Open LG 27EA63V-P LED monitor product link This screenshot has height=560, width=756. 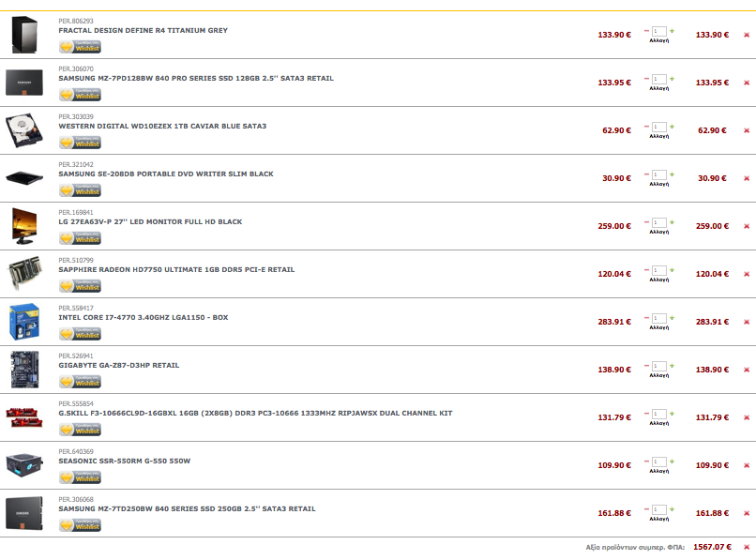[150, 221]
